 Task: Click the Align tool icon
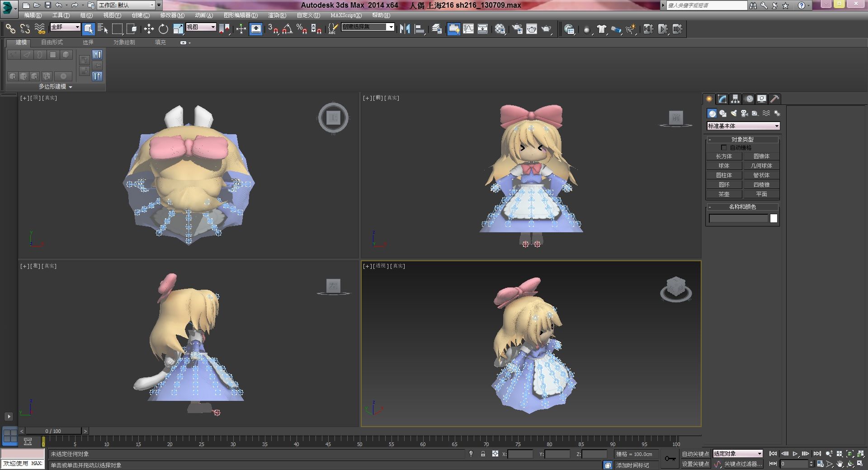pos(420,29)
